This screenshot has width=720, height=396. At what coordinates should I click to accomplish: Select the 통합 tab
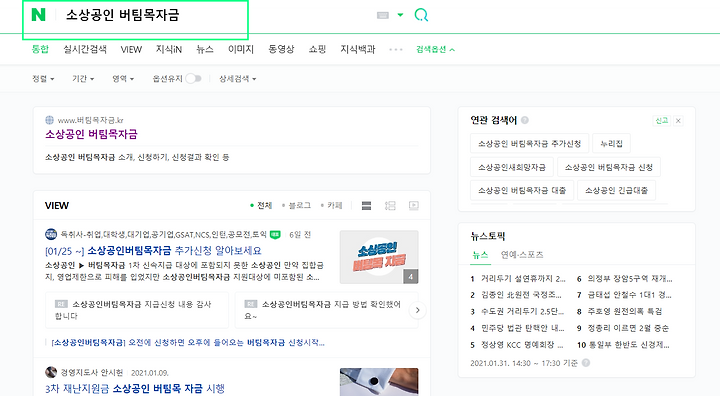tap(40, 49)
